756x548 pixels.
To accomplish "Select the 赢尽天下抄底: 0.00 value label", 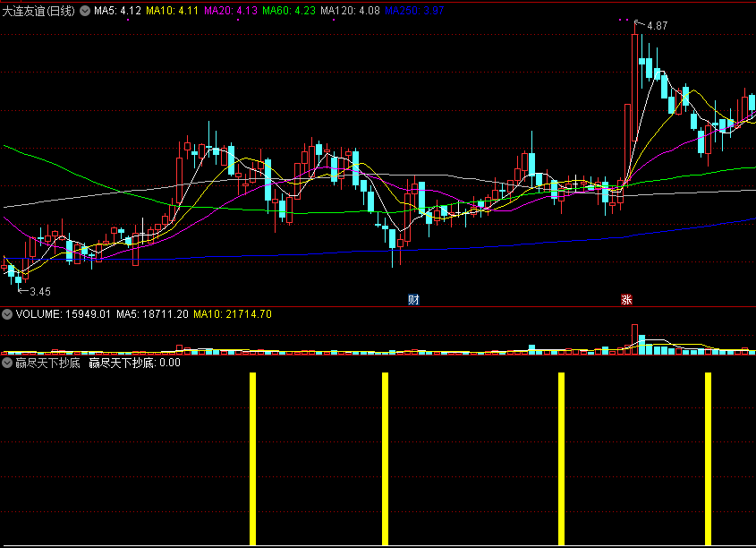I will pos(134,363).
